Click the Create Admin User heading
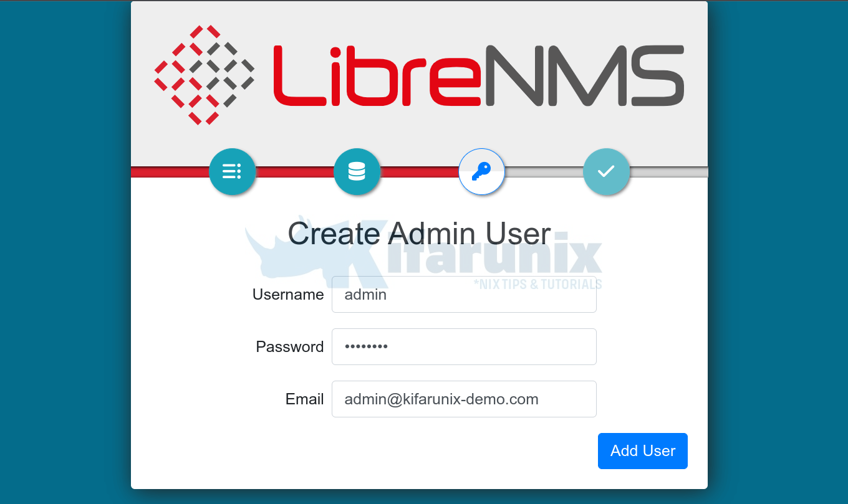The image size is (848, 504). click(419, 234)
